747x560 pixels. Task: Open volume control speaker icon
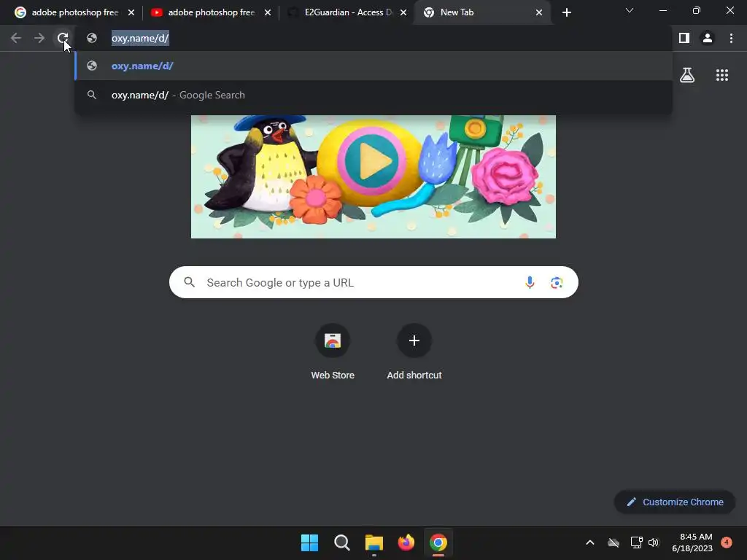pos(654,542)
